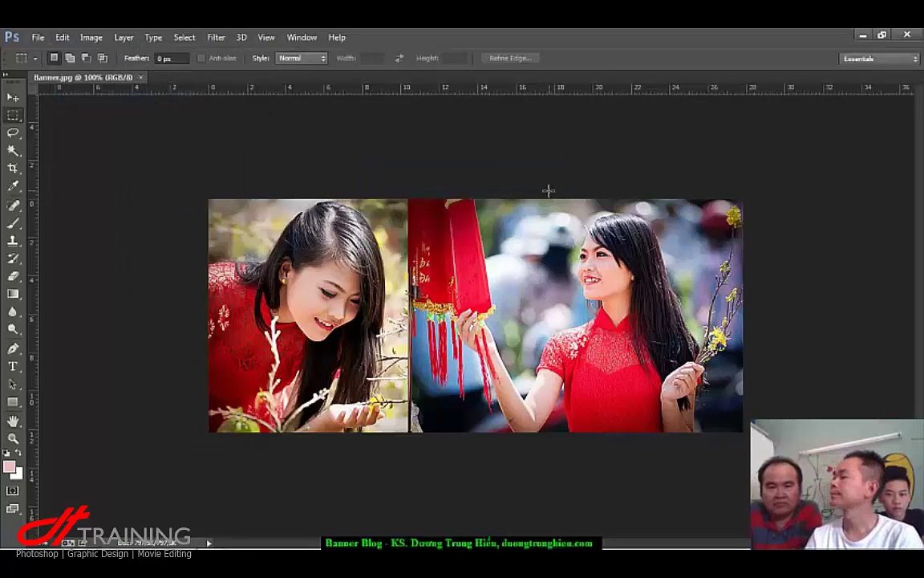Image resolution: width=924 pixels, height=578 pixels.
Task: Select the Rectangular Marquee tool in toolbox
Action: 13,115
